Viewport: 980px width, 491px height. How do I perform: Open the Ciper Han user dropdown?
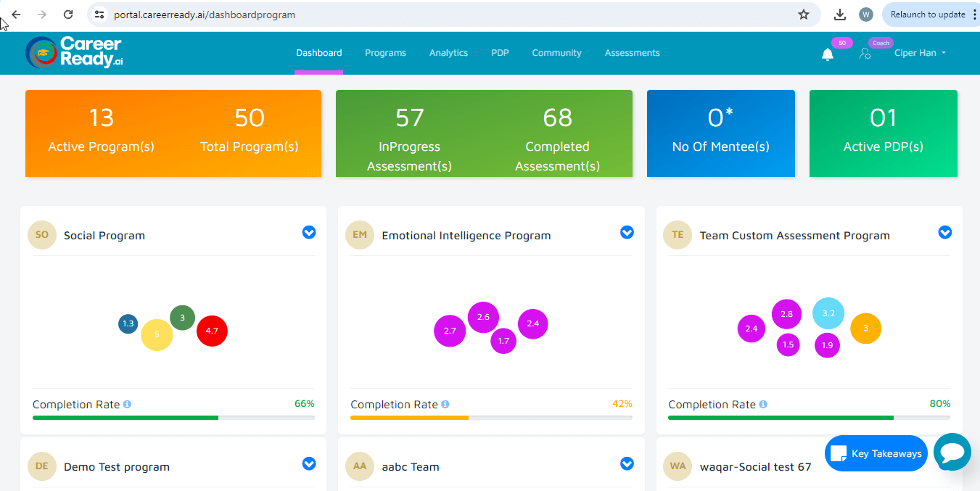click(920, 53)
